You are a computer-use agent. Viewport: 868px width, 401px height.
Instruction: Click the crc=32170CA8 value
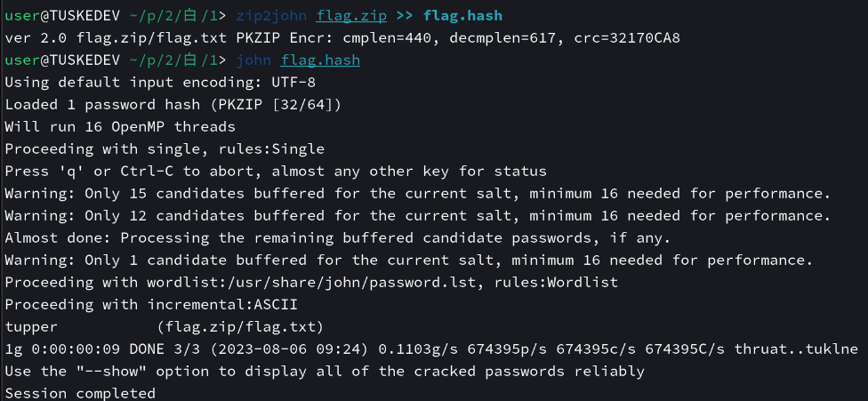pyautogui.click(x=627, y=38)
